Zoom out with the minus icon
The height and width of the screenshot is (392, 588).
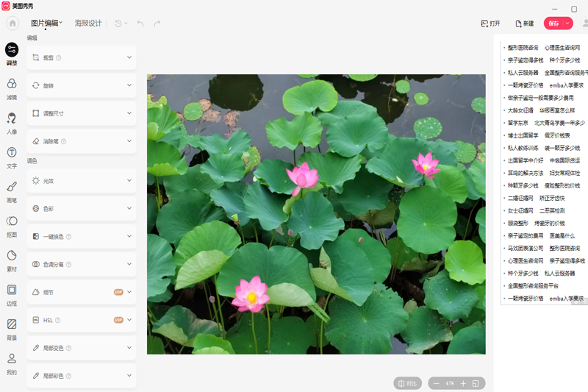[436, 383]
